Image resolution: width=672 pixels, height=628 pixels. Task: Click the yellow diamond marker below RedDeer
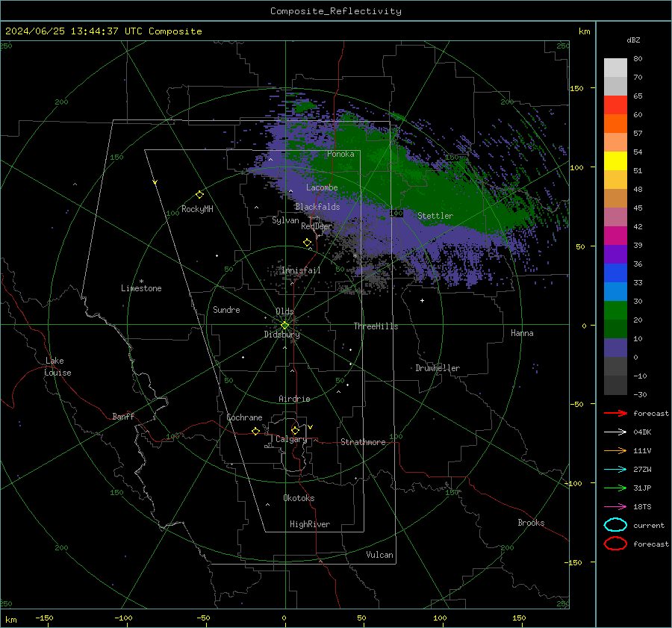308,243
